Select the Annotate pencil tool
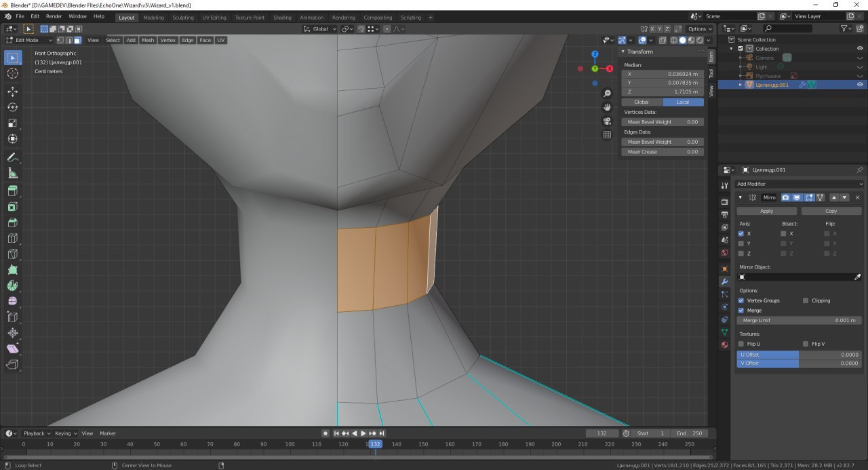 13,157
